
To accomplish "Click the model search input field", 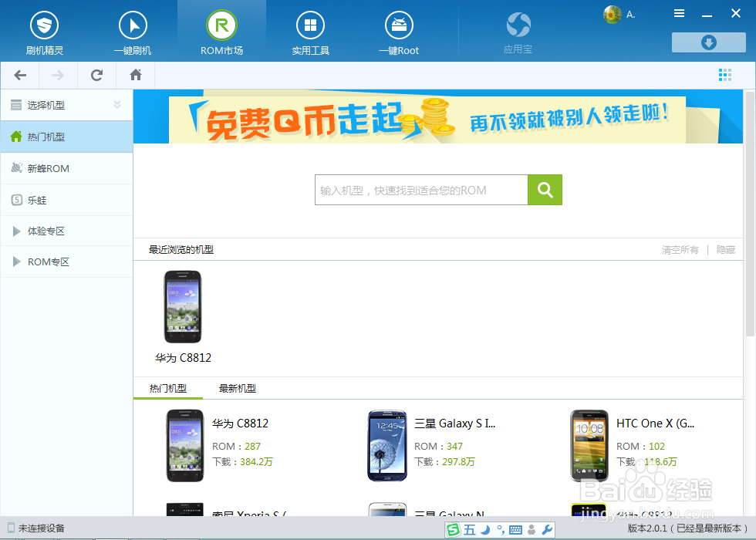I will click(x=421, y=190).
